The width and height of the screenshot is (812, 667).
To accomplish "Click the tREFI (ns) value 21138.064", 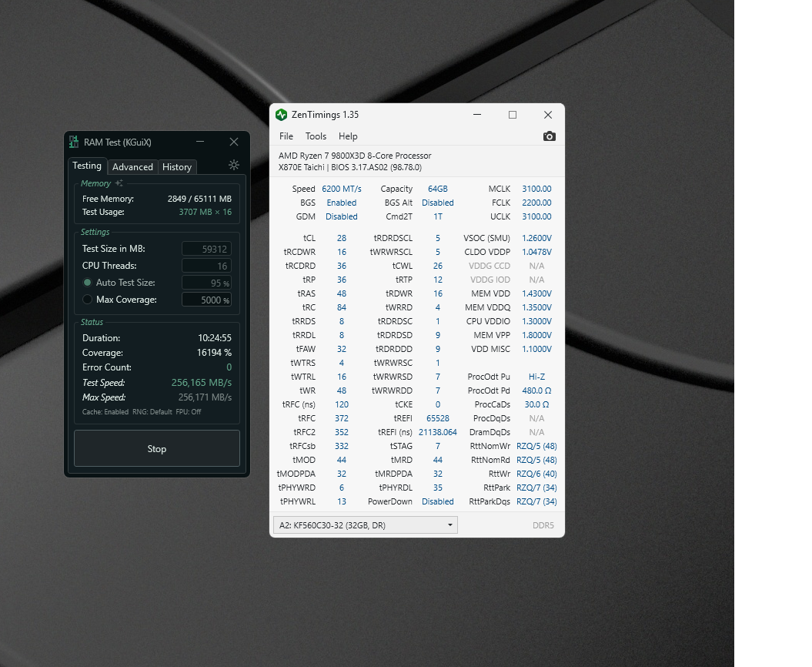I will [x=438, y=432].
